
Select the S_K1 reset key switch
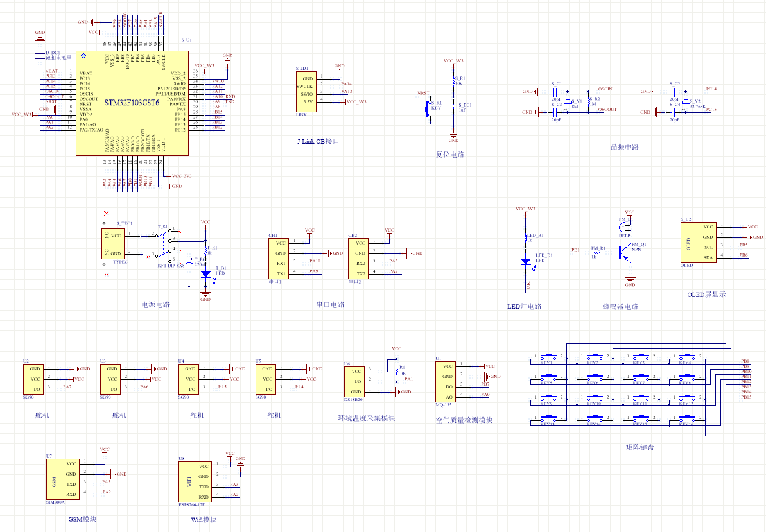[x=429, y=108]
